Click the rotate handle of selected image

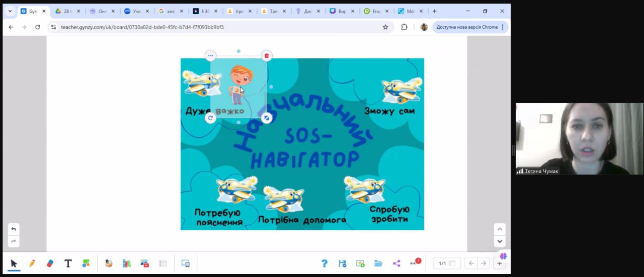[210, 118]
